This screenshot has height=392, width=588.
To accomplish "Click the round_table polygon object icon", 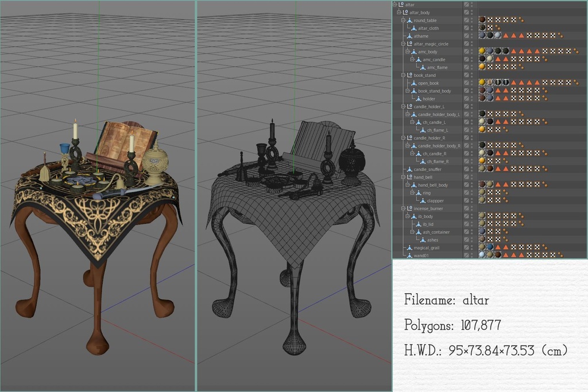I will [x=409, y=20].
